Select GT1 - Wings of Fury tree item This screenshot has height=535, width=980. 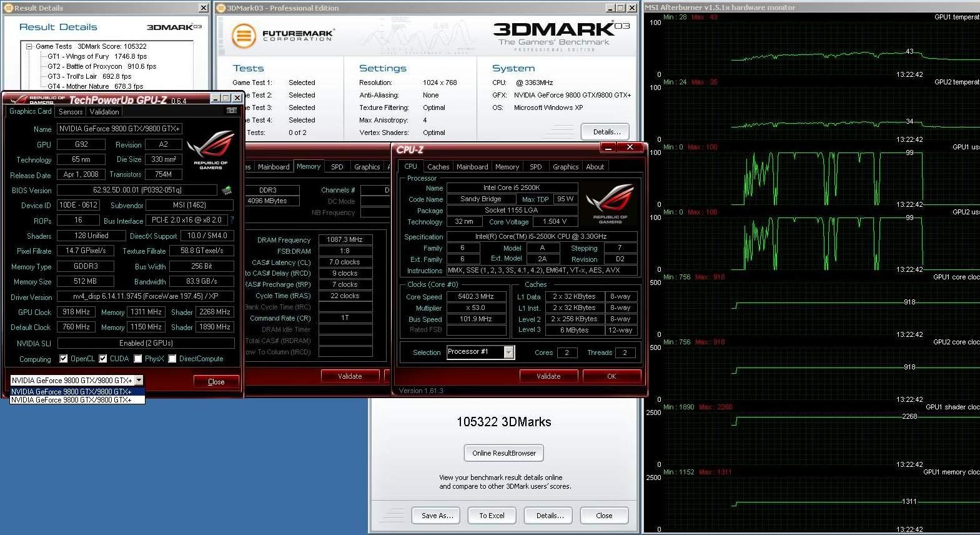pyautogui.click(x=97, y=56)
